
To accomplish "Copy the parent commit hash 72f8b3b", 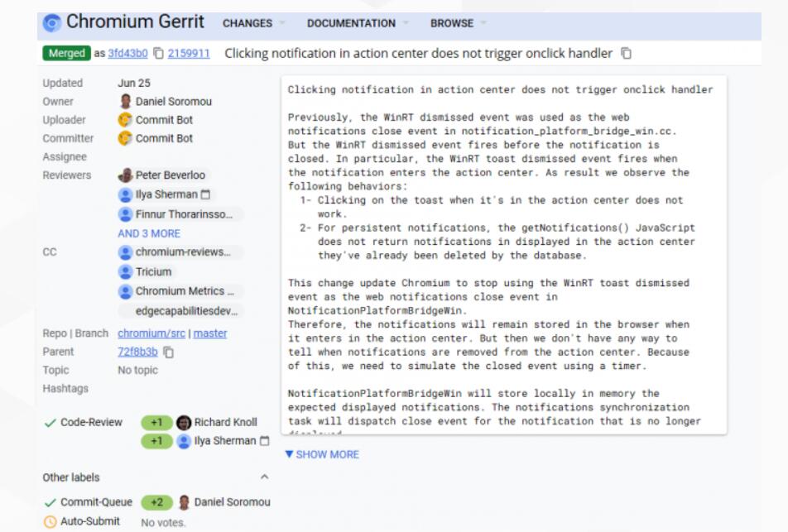I will tap(169, 352).
